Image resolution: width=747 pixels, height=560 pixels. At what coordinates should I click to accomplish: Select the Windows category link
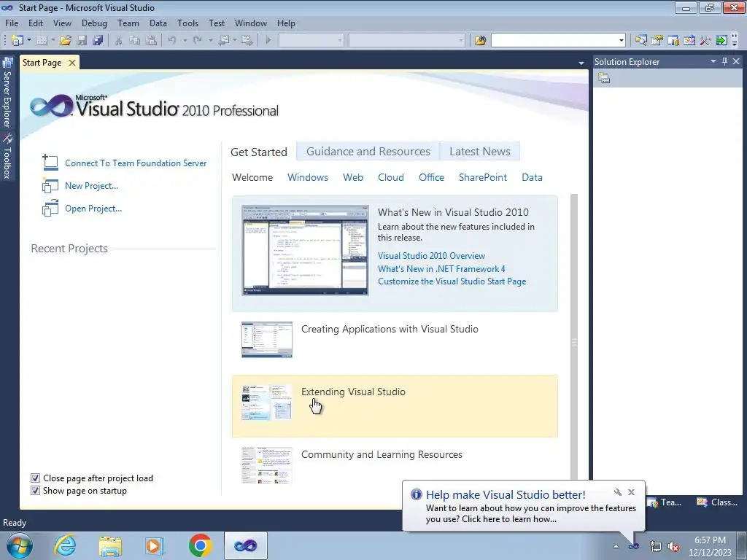[x=308, y=177]
